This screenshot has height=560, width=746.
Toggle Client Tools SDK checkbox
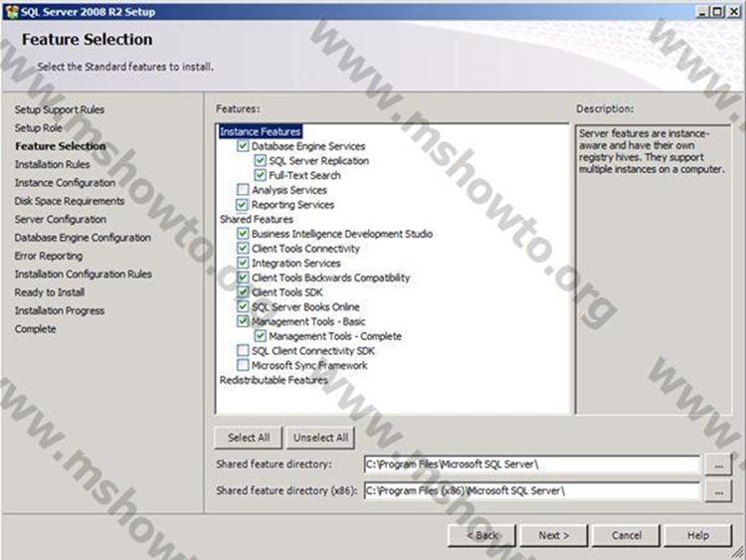coord(243,292)
